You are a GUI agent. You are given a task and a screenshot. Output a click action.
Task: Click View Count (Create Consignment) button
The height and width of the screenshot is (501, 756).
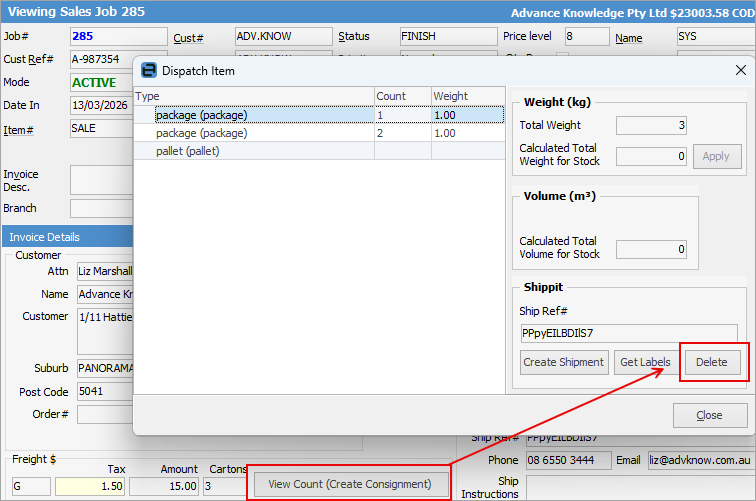(x=351, y=484)
